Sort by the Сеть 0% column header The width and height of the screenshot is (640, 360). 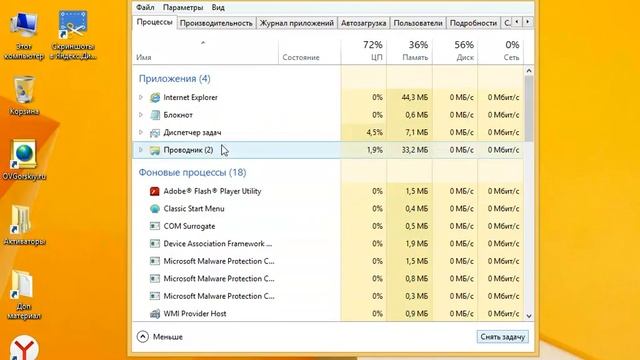(x=501, y=52)
